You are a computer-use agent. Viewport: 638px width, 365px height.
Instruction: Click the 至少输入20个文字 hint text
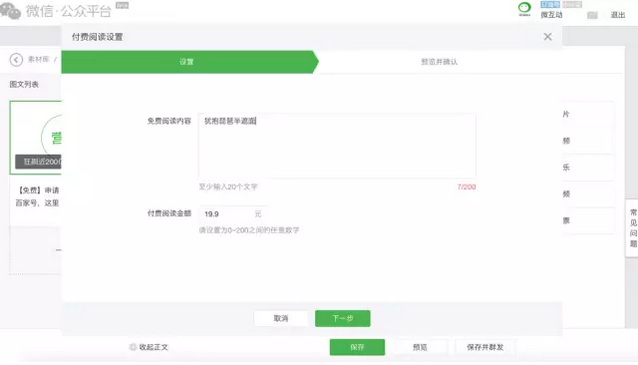pyautogui.click(x=228, y=187)
